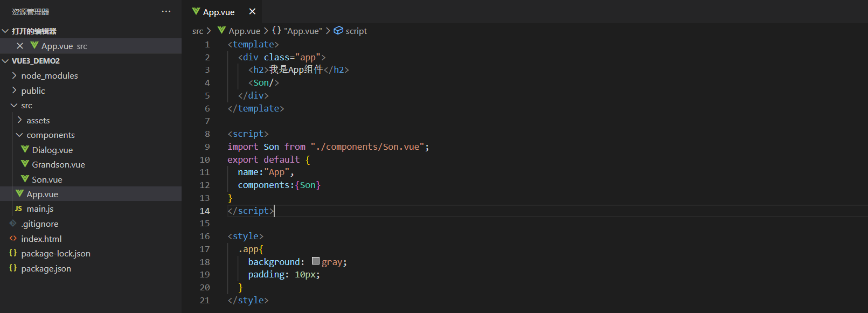868x313 pixels.
Task: Click the App.vue breadcrumb segment
Action: (245, 31)
